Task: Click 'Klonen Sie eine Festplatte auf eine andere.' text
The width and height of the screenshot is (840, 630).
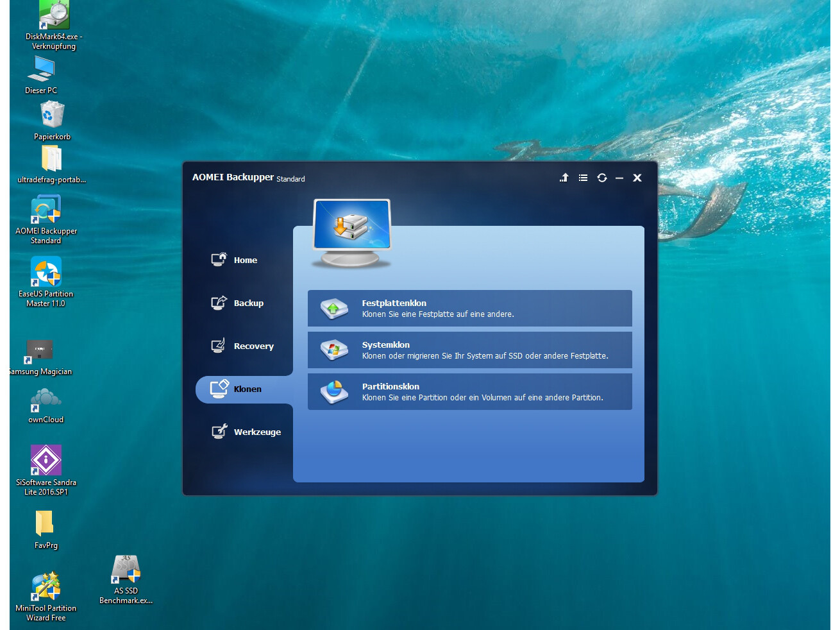Action: [438, 314]
